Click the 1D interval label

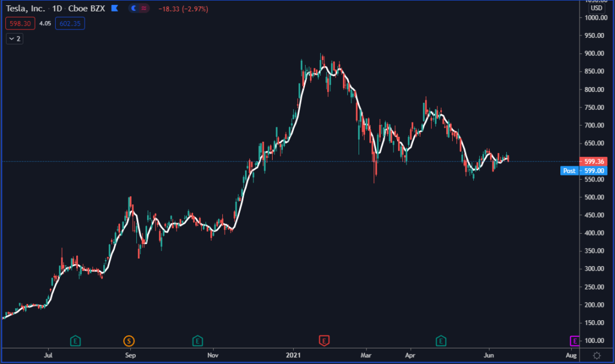pyautogui.click(x=57, y=8)
